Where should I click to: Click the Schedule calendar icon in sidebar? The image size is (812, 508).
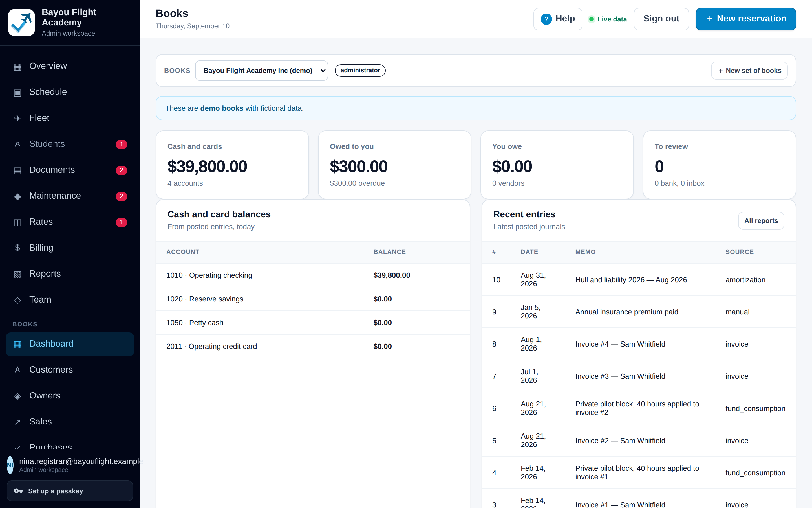[x=17, y=92]
